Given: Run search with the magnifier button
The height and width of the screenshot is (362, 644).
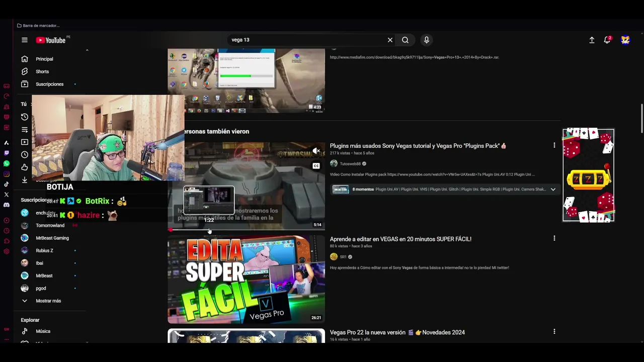Looking at the screenshot, I should tap(405, 40).
